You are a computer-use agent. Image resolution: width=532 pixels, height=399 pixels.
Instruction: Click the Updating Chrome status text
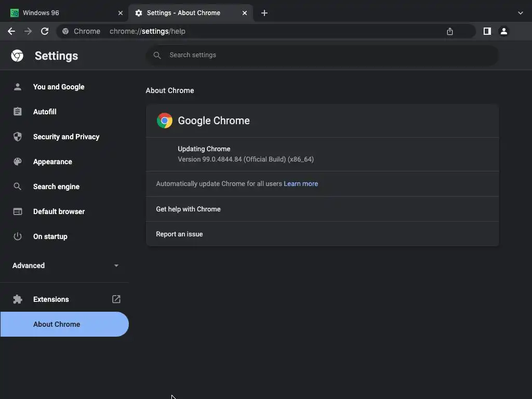click(204, 149)
